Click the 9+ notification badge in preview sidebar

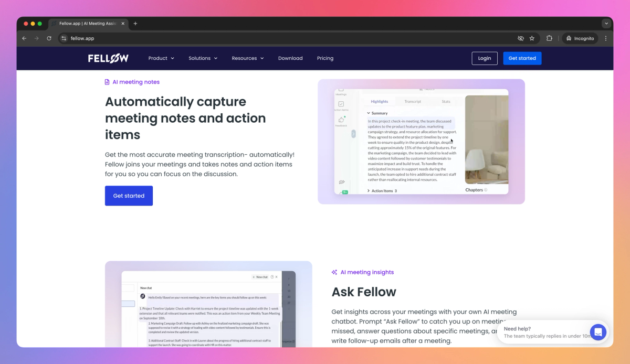pyautogui.click(x=344, y=192)
